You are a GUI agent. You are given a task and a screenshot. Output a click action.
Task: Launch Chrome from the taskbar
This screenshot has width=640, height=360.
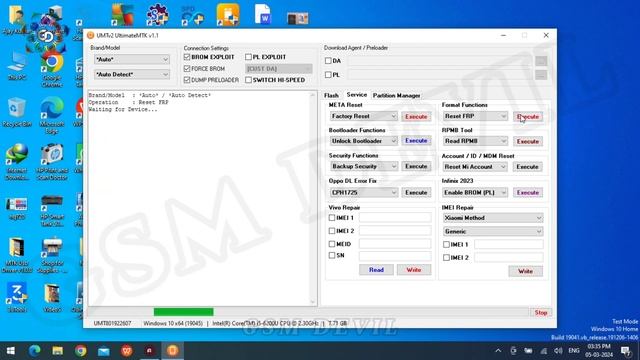(x=80, y=351)
